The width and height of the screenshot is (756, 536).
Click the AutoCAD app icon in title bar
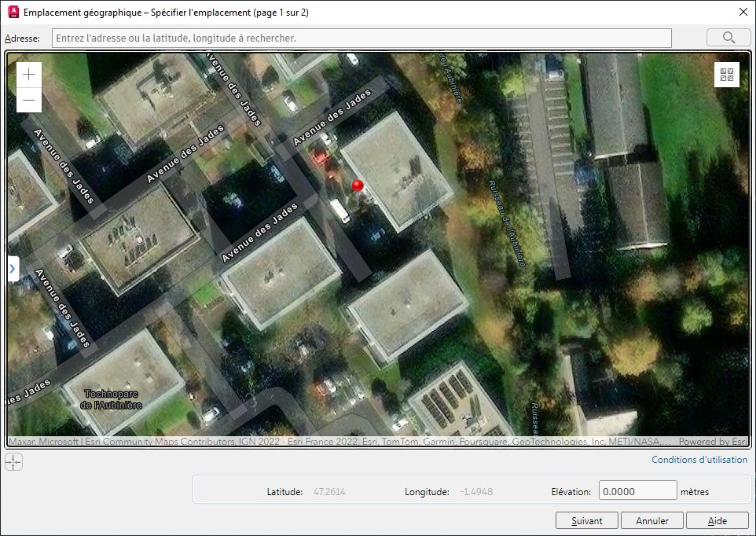click(13, 12)
